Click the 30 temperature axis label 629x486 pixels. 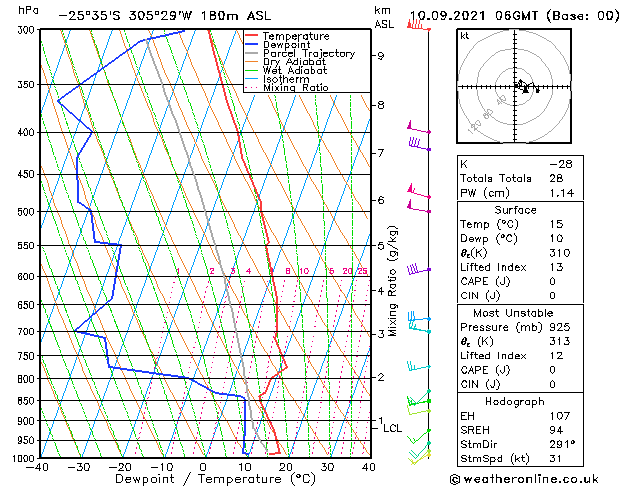coord(327,467)
